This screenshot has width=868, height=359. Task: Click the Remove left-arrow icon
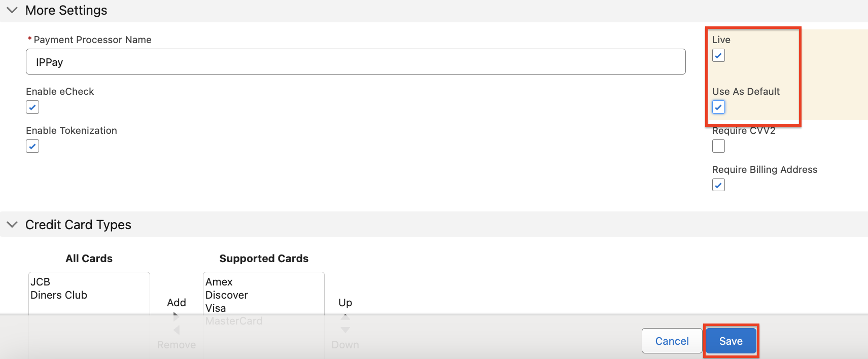click(x=176, y=330)
